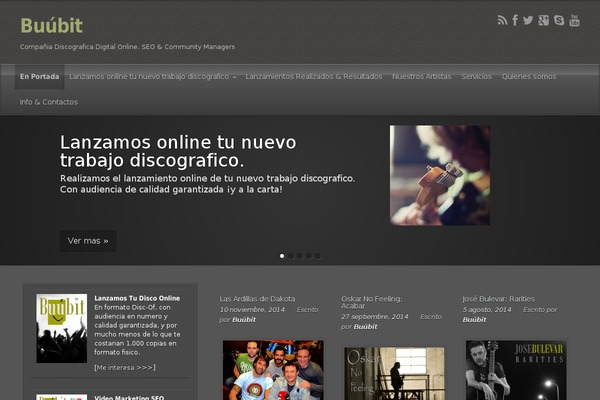
Task: Open the Servicios menu item
Action: 476,77
